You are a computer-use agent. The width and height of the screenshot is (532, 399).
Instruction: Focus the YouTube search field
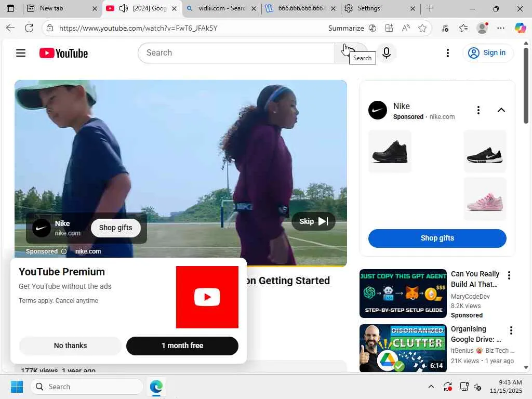pyautogui.click(x=236, y=53)
